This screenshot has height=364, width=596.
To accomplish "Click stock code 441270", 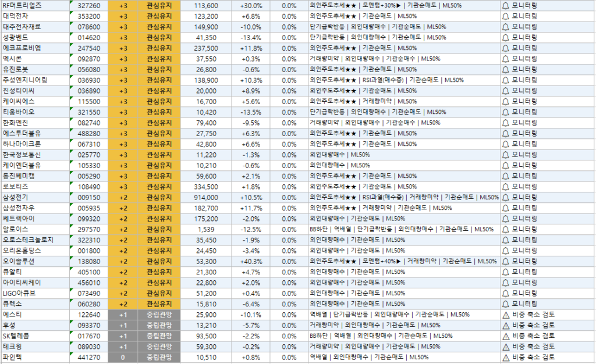I will (89, 358).
